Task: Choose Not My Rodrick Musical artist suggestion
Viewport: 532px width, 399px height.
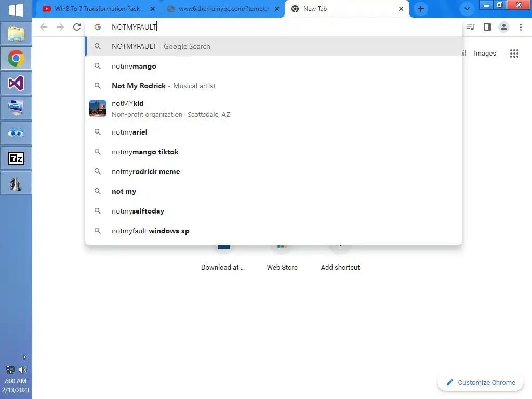Action: (x=273, y=86)
